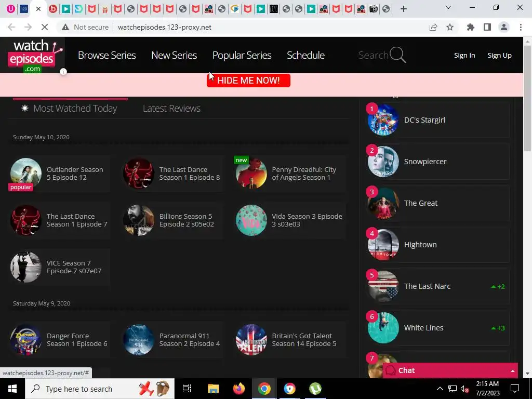Screen dimensions: 532x399
Task: Click the search magnifier icon
Action: click(397, 55)
